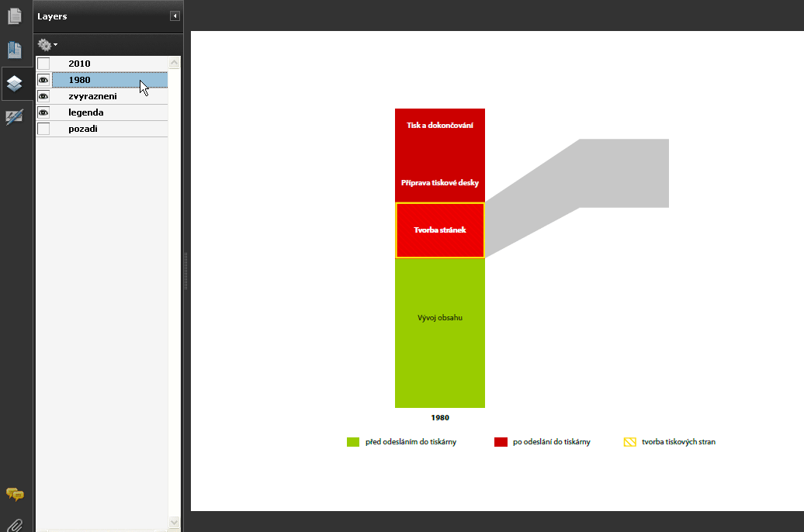
Task: Click the "Příprava tiskové desky" chart label
Action: [440, 182]
